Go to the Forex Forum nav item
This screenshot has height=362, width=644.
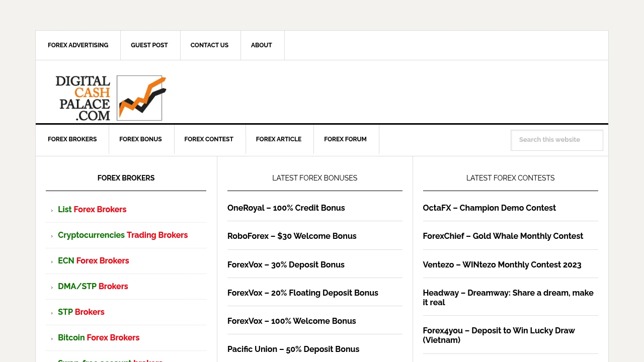(345, 139)
